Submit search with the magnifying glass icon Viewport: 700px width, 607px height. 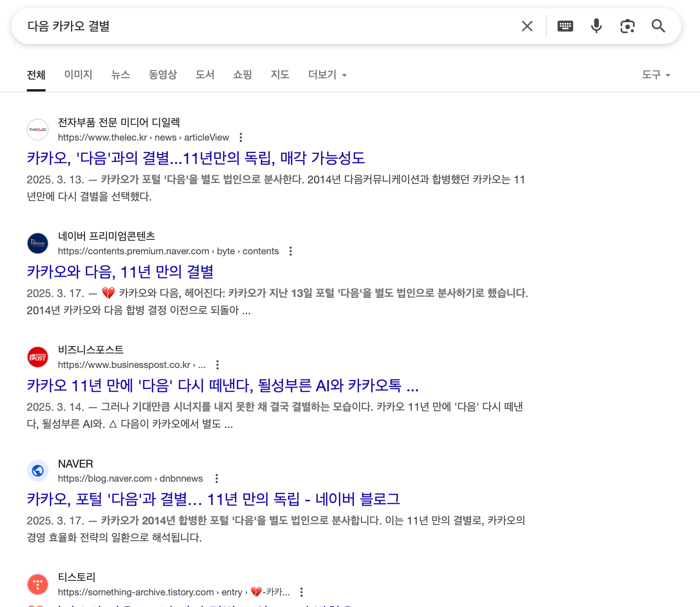tap(658, 26)
